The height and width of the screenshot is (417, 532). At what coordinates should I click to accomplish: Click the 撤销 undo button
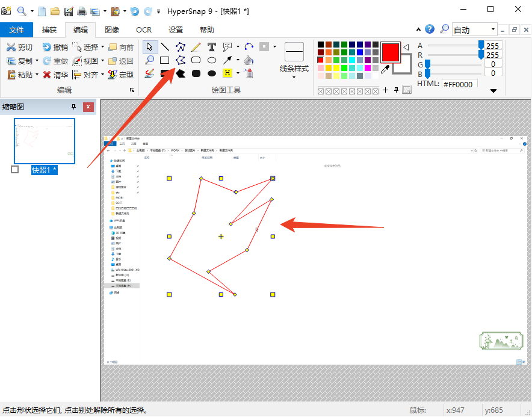[55, 47]
